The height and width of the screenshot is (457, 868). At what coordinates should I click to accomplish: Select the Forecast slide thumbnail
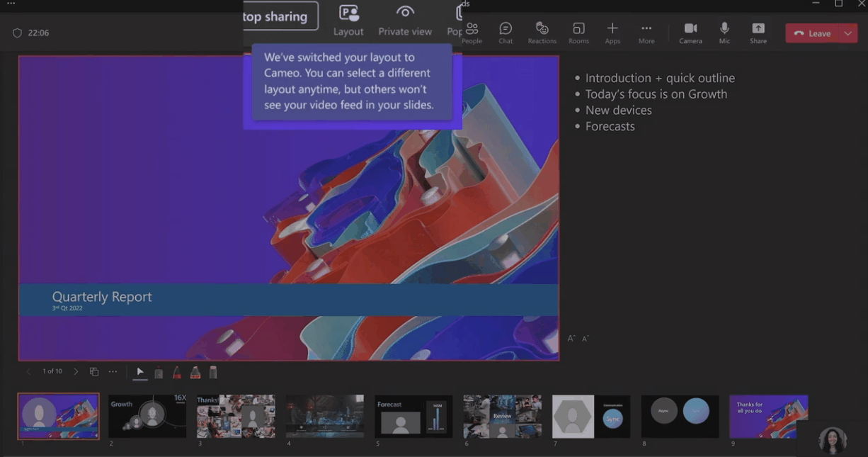(413, 417)
